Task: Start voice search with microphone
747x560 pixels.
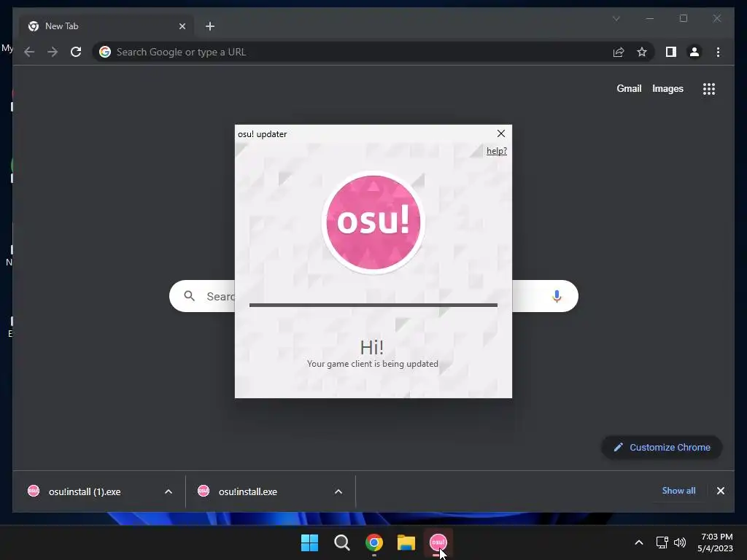Action: [x=557, y=296]
